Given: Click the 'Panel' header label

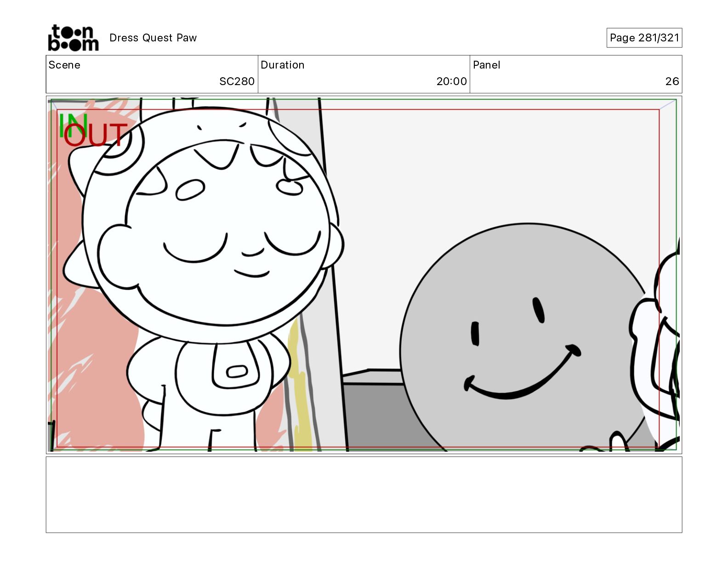Looking at the screenshot, I should click(x=486, y=65).
